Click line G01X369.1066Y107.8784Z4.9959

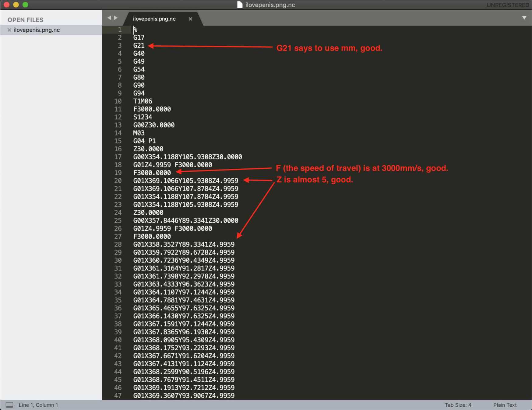[x=186, y=189]
